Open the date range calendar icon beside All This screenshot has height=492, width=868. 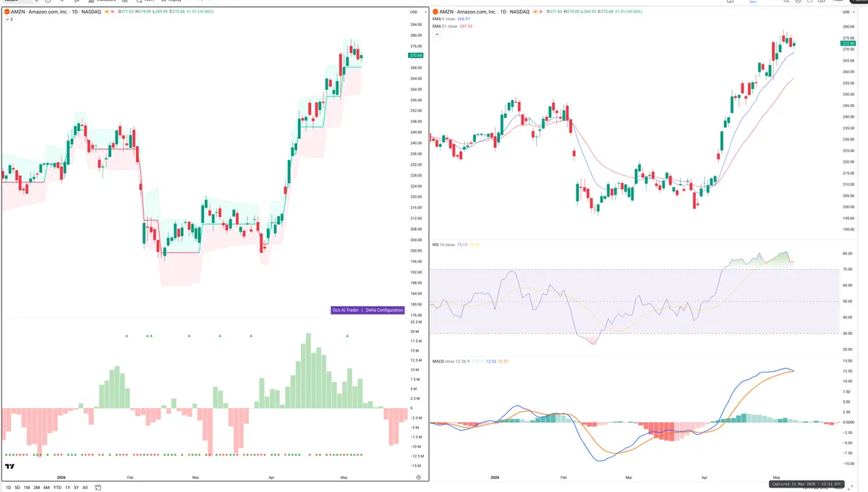pos(96,488)
